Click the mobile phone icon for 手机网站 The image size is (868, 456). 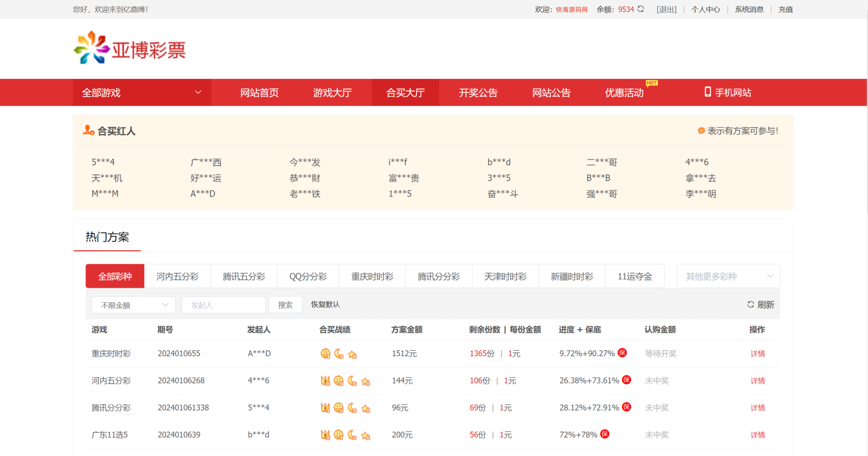(x=707, y=92)
